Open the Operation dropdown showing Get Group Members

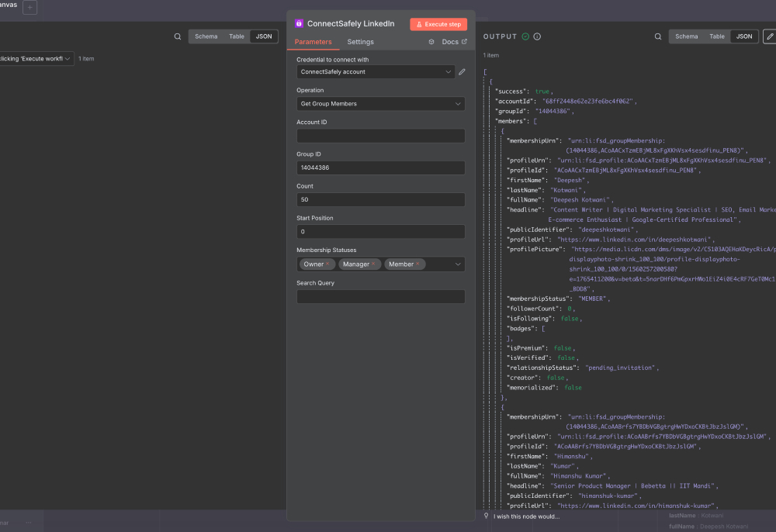(380, 104)
